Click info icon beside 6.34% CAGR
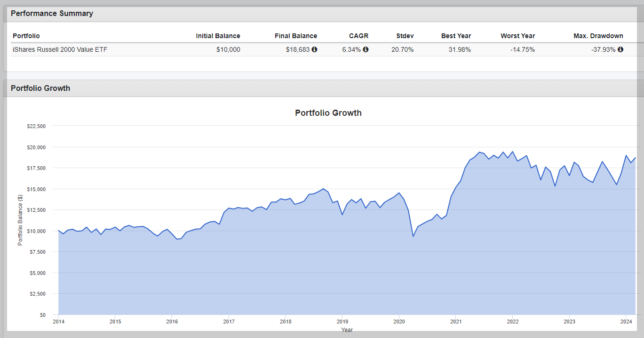Image resolution: width=644 pixels, height=338 pixels. point(366,49)
